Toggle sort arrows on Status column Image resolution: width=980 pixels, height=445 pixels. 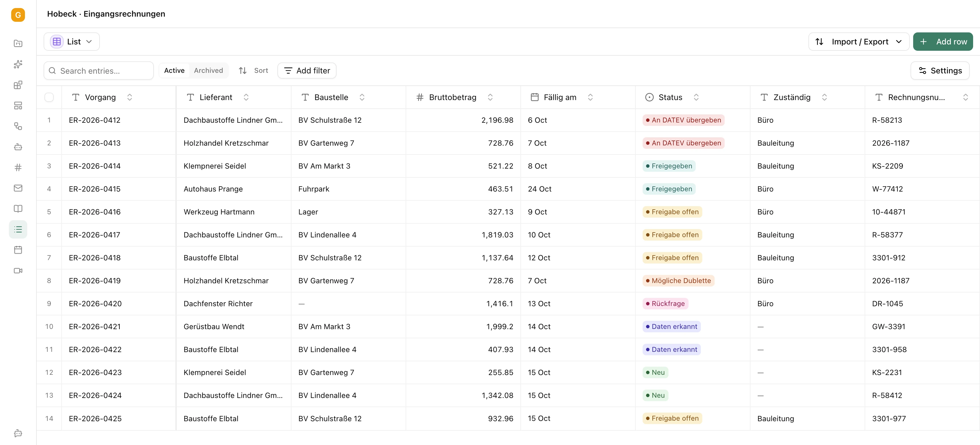(696, 97)
